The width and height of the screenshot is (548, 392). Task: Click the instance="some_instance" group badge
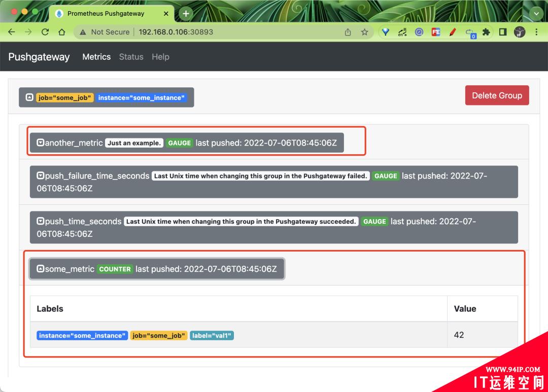[x=141, y=98]
